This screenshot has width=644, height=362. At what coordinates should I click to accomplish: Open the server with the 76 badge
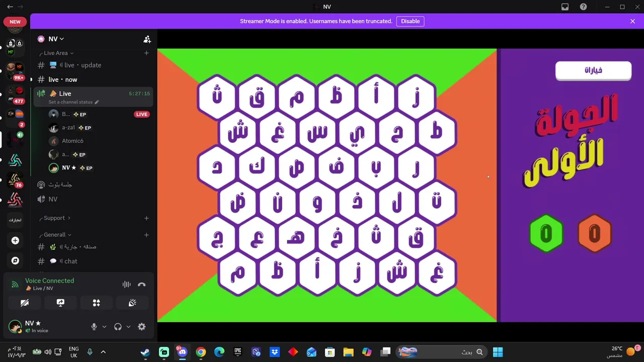point(16,179)
